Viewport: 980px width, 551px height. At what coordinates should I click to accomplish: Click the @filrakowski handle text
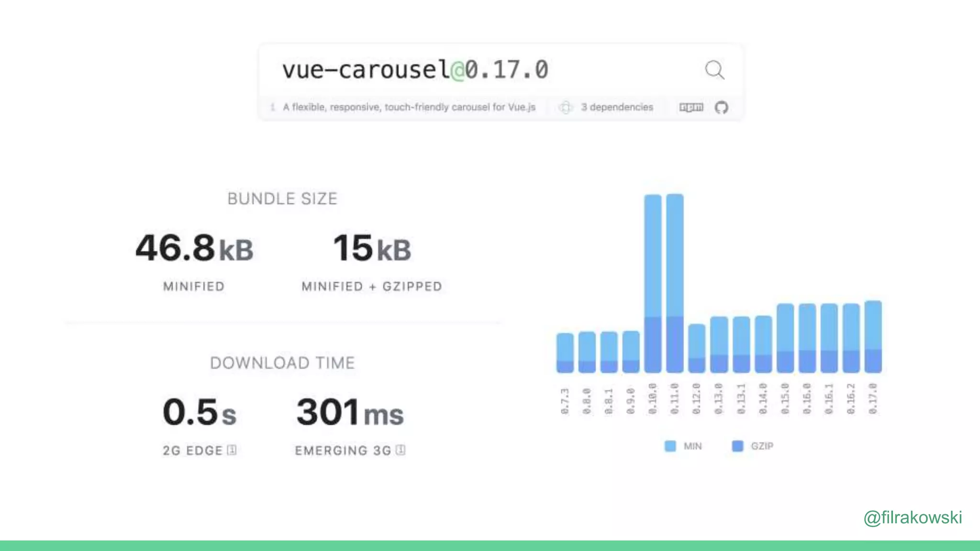click(913, 518)
